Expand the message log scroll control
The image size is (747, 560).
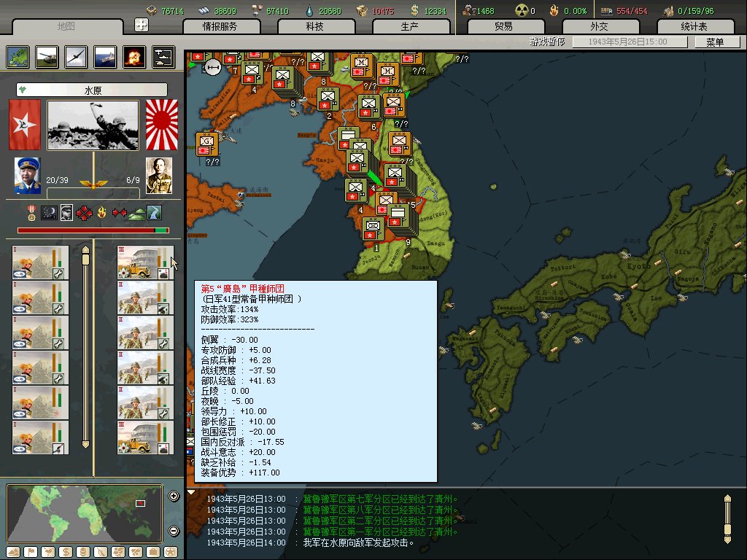(x=727, y=518)
